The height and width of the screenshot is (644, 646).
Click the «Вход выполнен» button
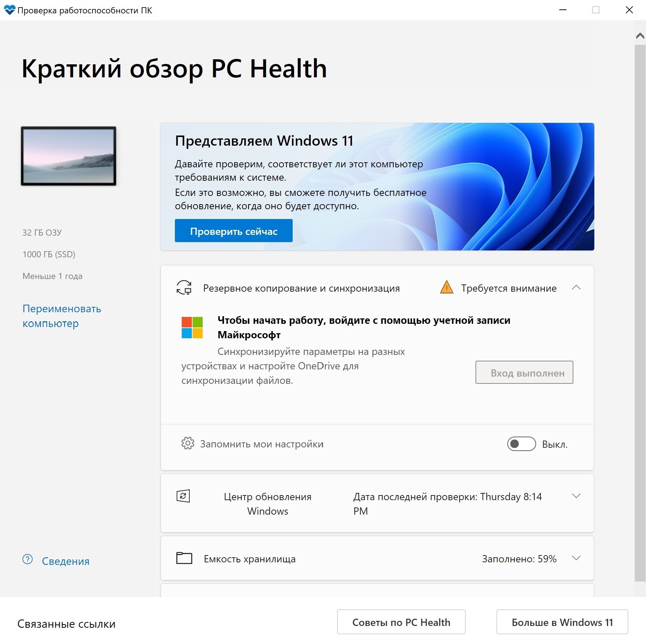coord(524,373)
